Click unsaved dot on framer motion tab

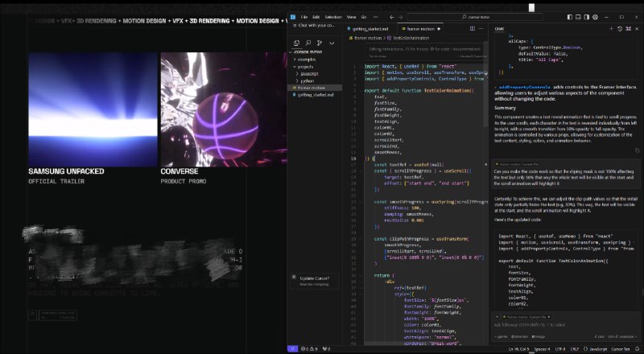[x=439, y=29]
